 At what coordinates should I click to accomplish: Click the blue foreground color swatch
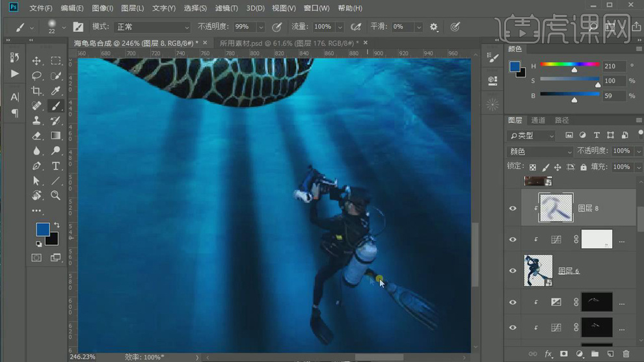[x=42, y=229]
